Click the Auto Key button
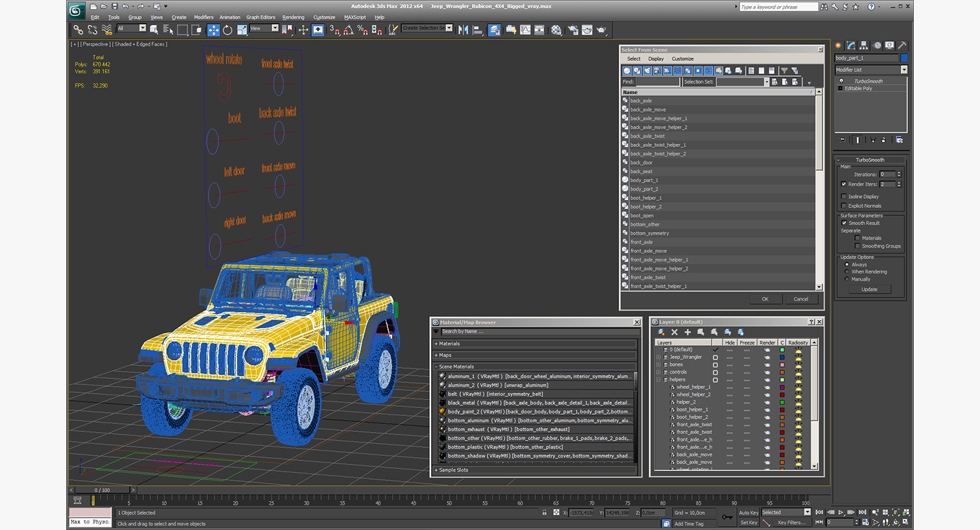Image resolution: width=980 pixels, height=530 pixels. coord(748,513)
